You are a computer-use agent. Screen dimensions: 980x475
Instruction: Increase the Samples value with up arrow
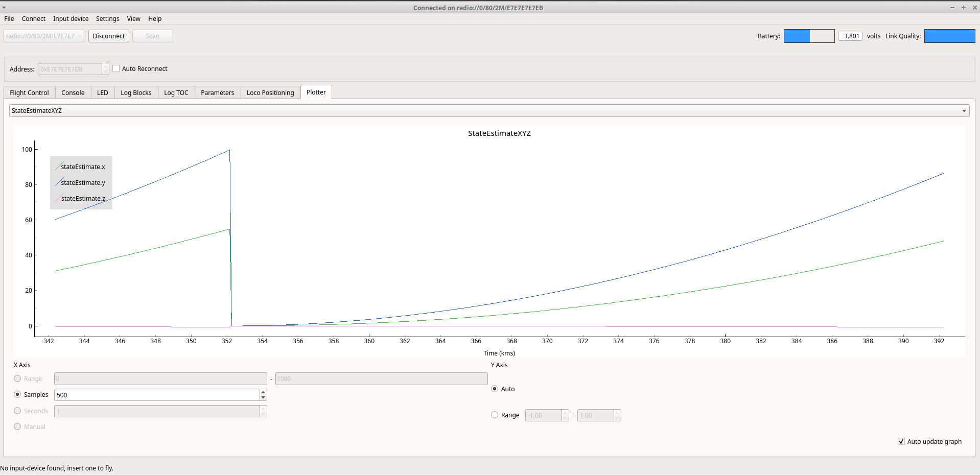(x=263, y=392)
